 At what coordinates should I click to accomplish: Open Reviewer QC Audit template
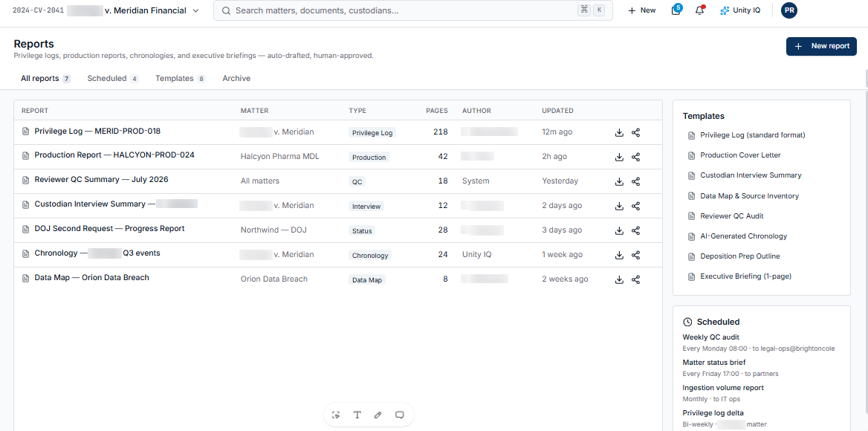point(732,215)
